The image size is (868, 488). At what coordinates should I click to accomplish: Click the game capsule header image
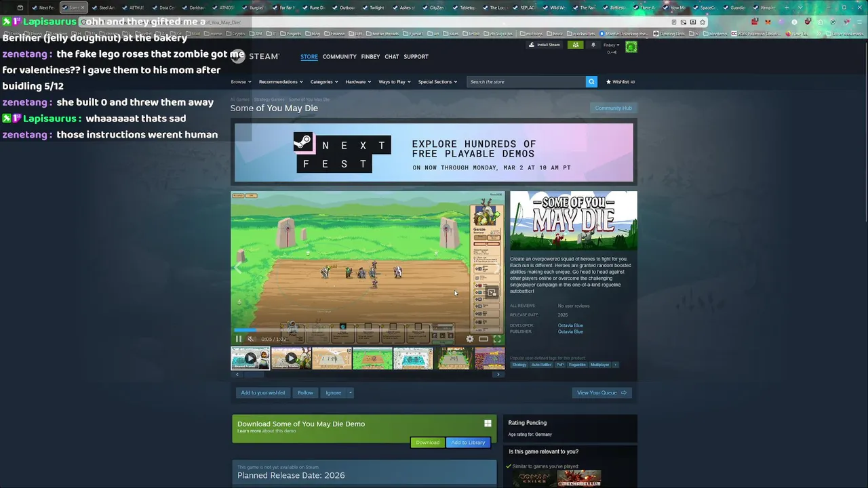(x=574, y=221)
